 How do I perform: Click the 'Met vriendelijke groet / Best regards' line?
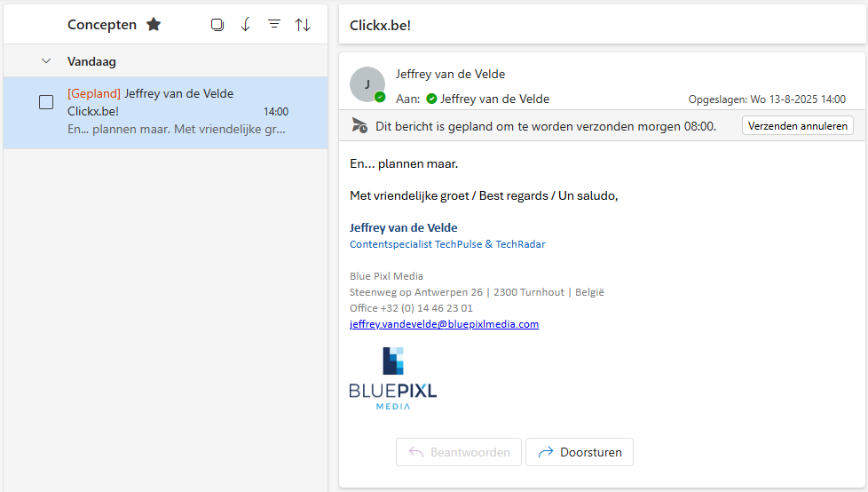click(484, 195)
